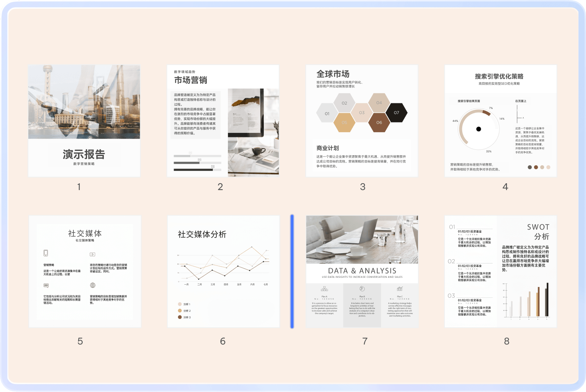Screen dimensions: 586x392
Task: Open the DATA & ANALYSIS slide thumbnail
Action: [x=362, y=271]
